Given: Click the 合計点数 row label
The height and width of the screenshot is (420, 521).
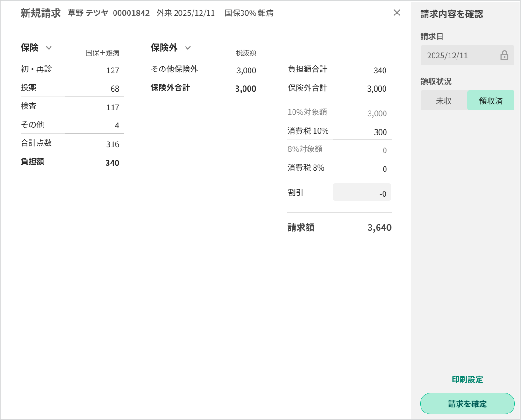Looking at the screenshot, I should (x=36, y=143).
